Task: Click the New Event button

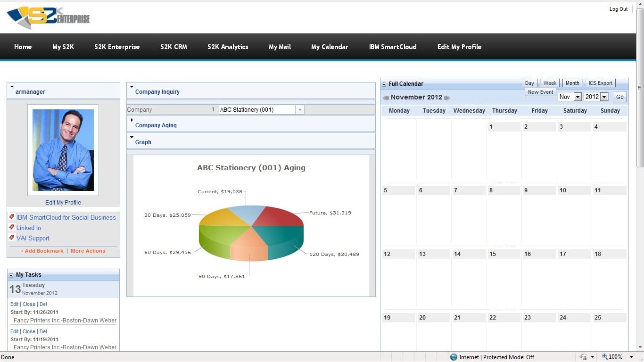Action: pyautogui.click(x=540, y=92)
